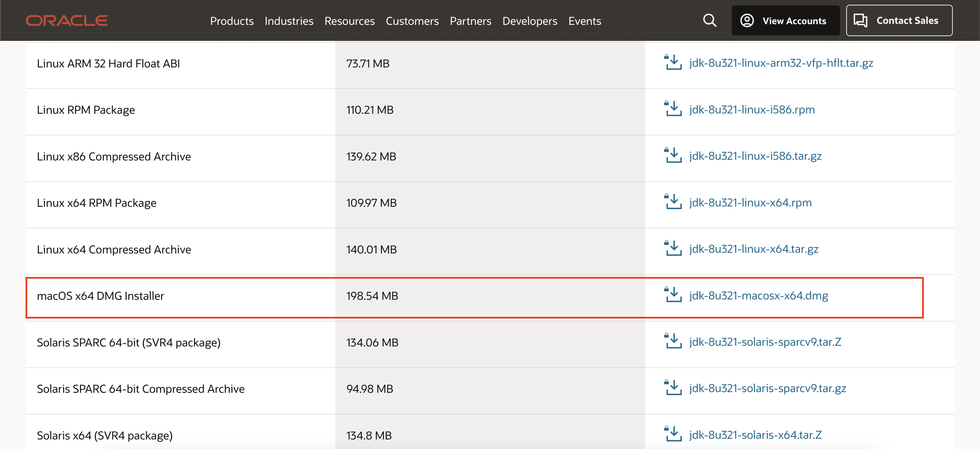Screen dimensions: 980x449
Task: Download jdk-8u321-linux-i586.tar.gz link
Action: (755, 156)
